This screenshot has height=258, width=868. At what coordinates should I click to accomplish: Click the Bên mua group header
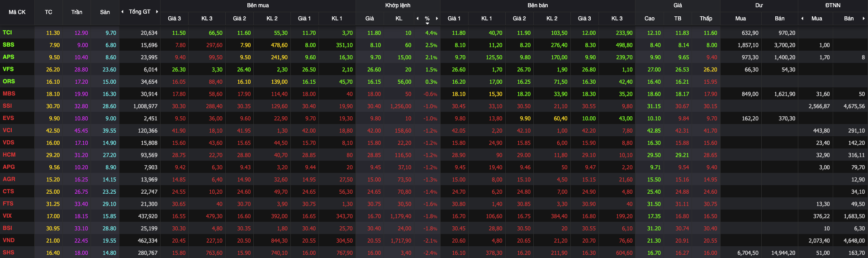tap(258, 5)
